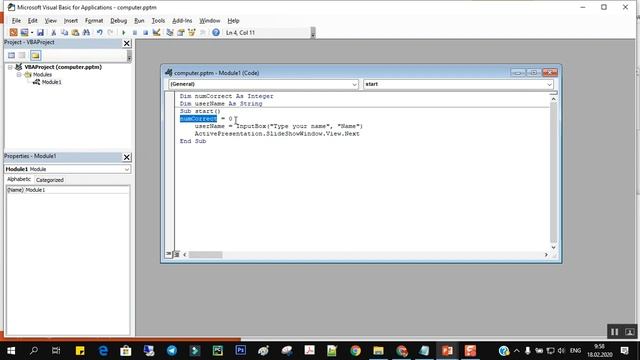The width and height of the screenshot is (640, 360).
Task: Open the File menu
Action: coord(16,20)
